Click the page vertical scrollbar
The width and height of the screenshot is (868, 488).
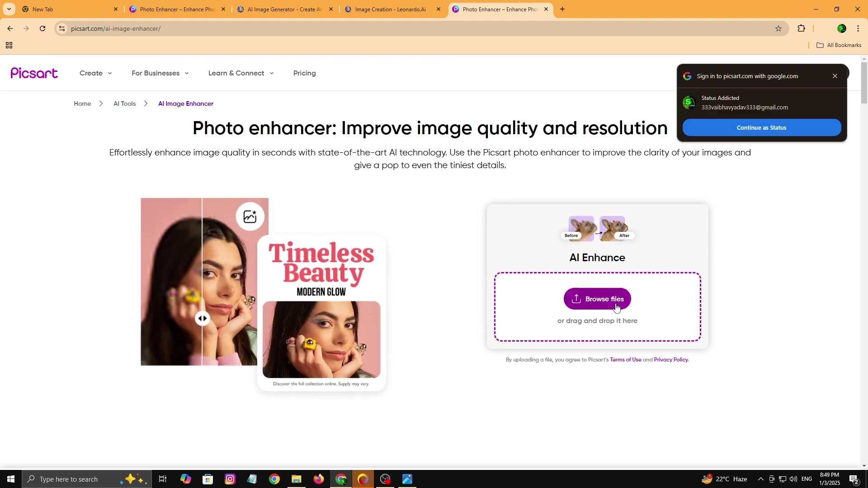(864, 83)
